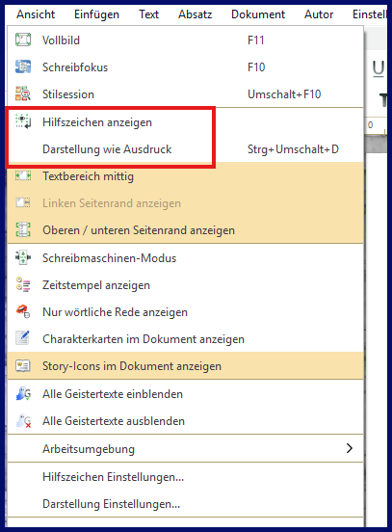Click the Hilfszeichen anzeigen icon

tap(23, 121)
